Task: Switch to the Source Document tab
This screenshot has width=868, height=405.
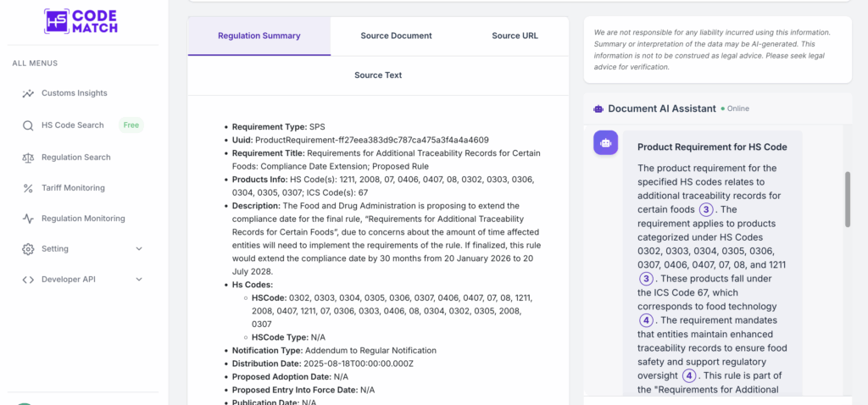Action: (x=396, y=36)
